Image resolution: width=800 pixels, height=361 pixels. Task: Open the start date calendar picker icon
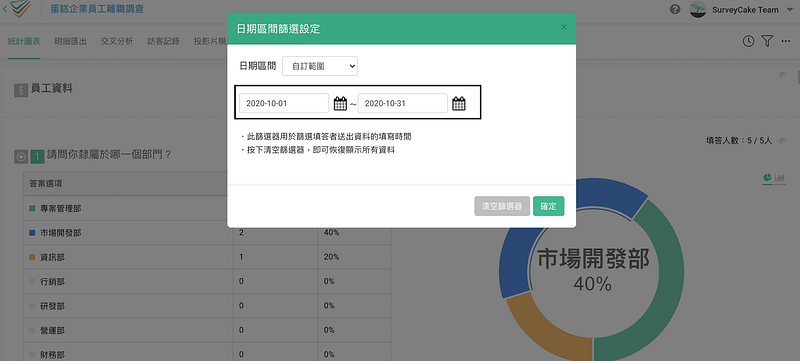[340, 104]
